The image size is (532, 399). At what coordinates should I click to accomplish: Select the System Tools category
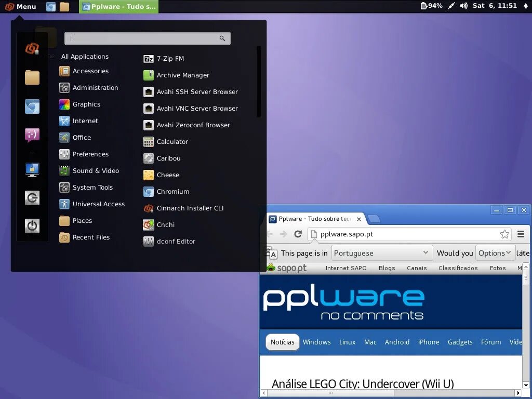pyautogui.click(x=86, y=187)
